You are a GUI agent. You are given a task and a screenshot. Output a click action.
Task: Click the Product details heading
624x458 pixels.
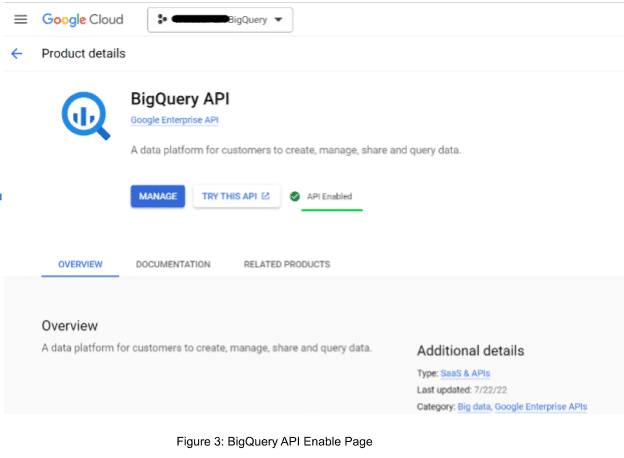pos(84,53)
